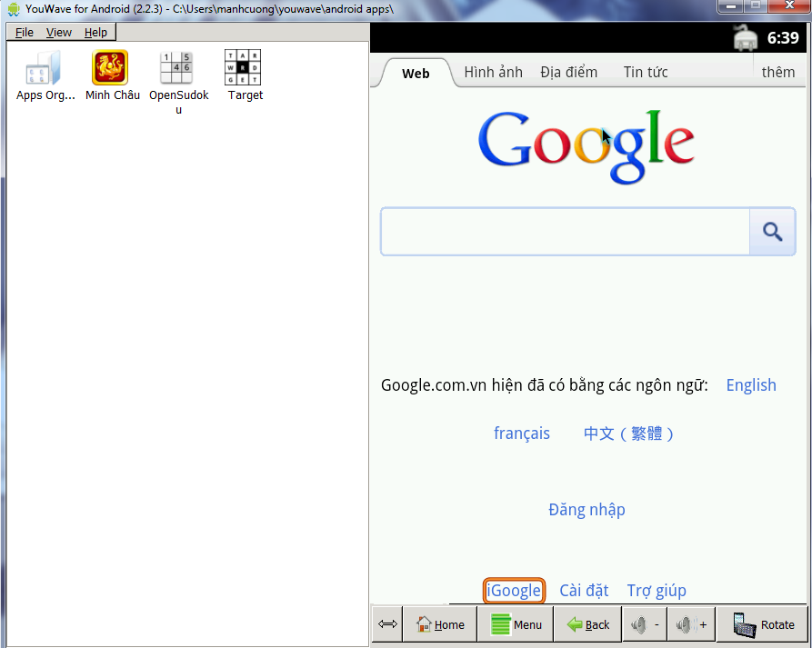Open the thêm tab for more options

pos(777,72)
